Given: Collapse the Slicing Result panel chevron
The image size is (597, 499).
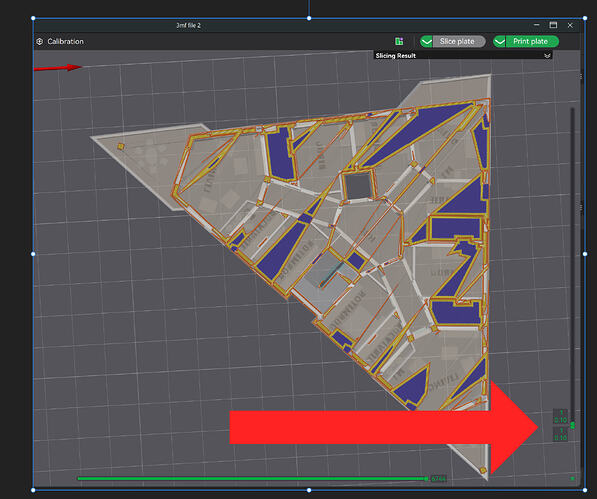Looking at the screenshot, I should click(x=547, y=56).
